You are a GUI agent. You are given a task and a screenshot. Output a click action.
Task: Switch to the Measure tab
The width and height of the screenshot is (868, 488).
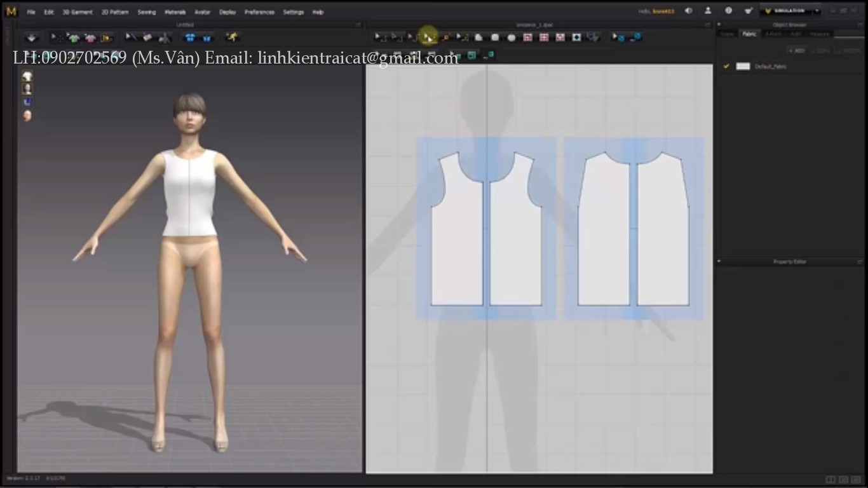point(820,34)
